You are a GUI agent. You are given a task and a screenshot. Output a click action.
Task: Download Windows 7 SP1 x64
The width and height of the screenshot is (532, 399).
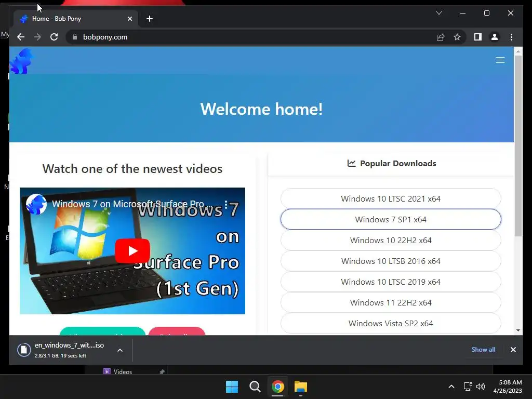click(391, 219)
